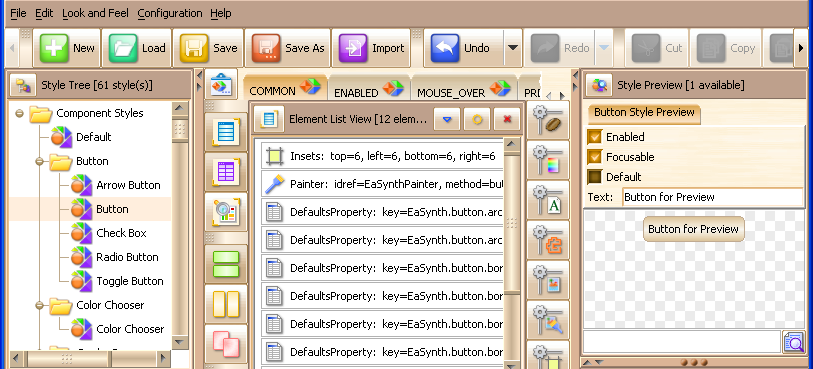Click the yellow vertical split layout icon

(226, 304)
